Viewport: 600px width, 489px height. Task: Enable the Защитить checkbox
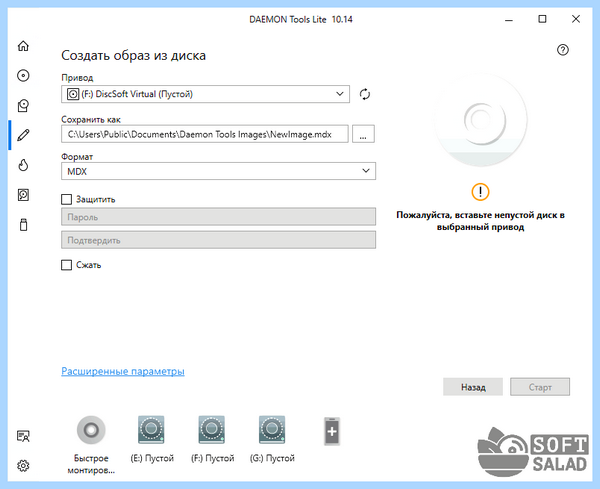tap(67, 199)
